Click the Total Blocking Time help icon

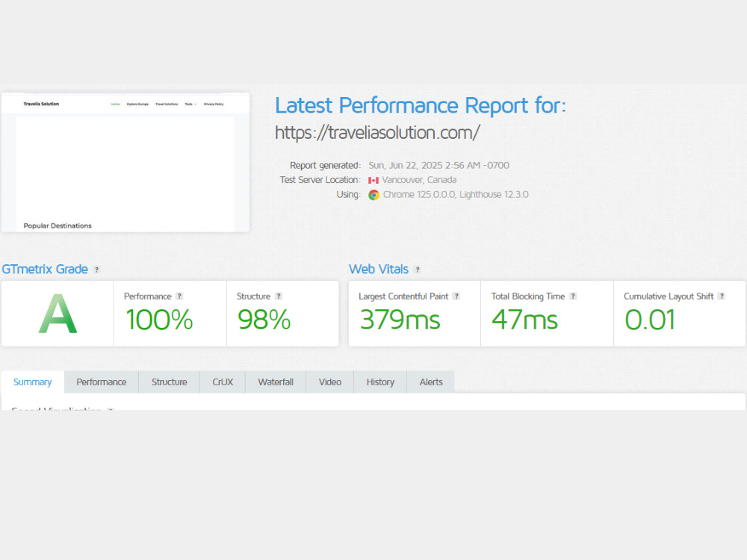tap(573, 296)
